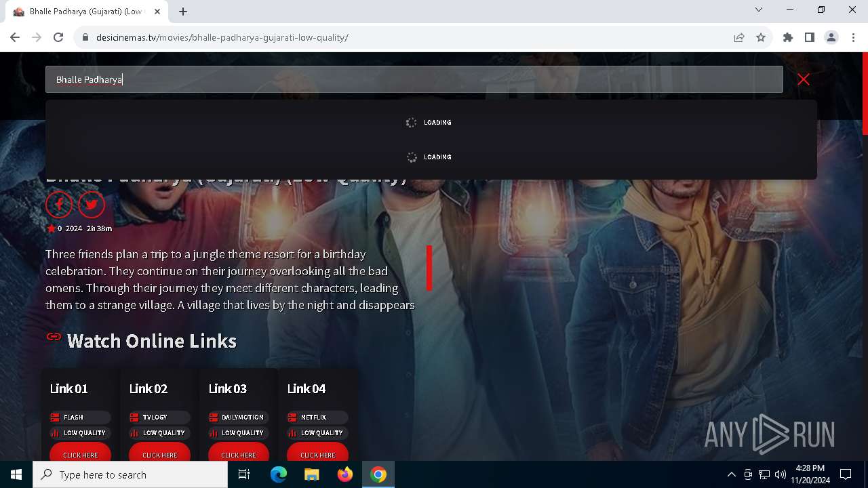Open File Explorer from taskbar
868x488 pixels.
coord(311,474)
